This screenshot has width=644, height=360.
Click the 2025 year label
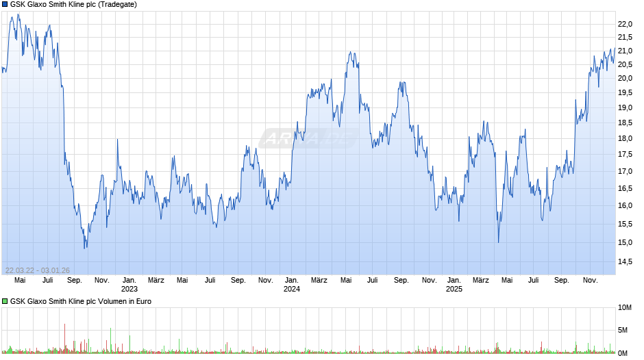(x=454, y=289)
